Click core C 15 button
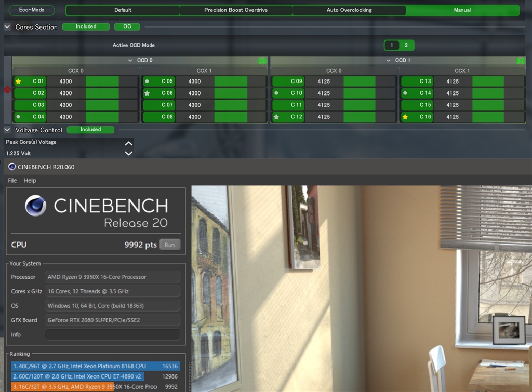 (417, 105)
